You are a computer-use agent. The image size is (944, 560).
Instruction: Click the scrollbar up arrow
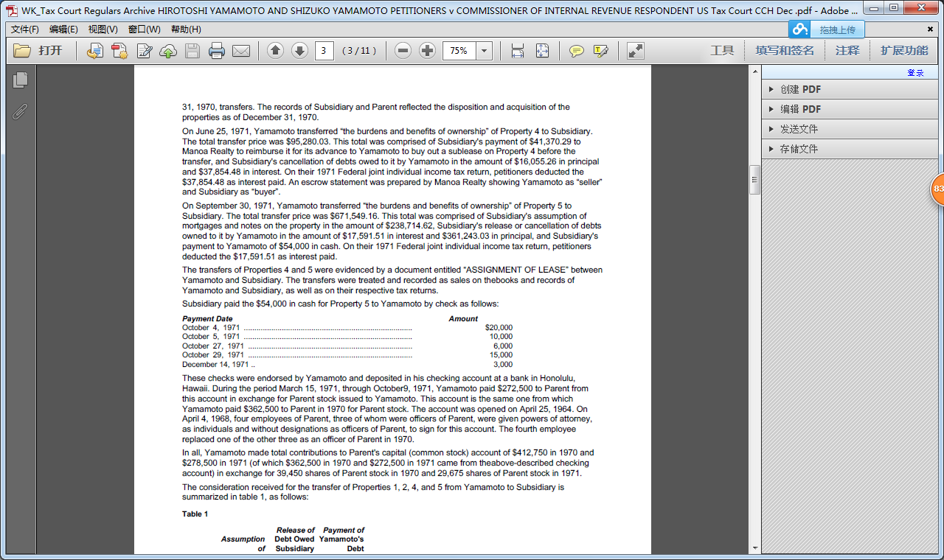point(754,71)
